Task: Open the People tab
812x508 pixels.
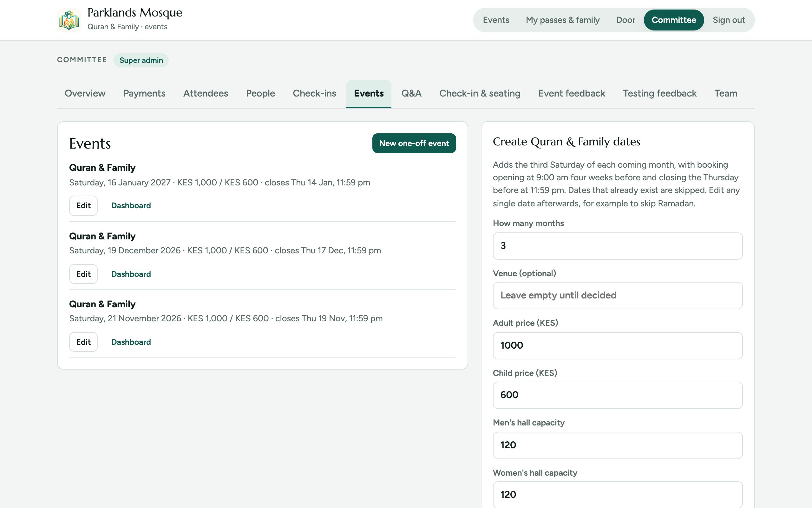Action: [260, 93]
